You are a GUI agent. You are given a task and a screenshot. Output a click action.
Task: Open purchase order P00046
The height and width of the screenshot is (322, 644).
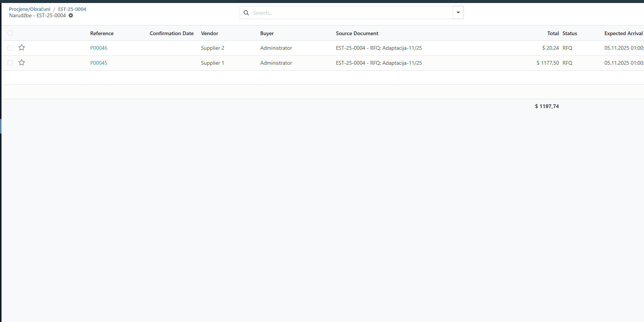pos(99,48)
